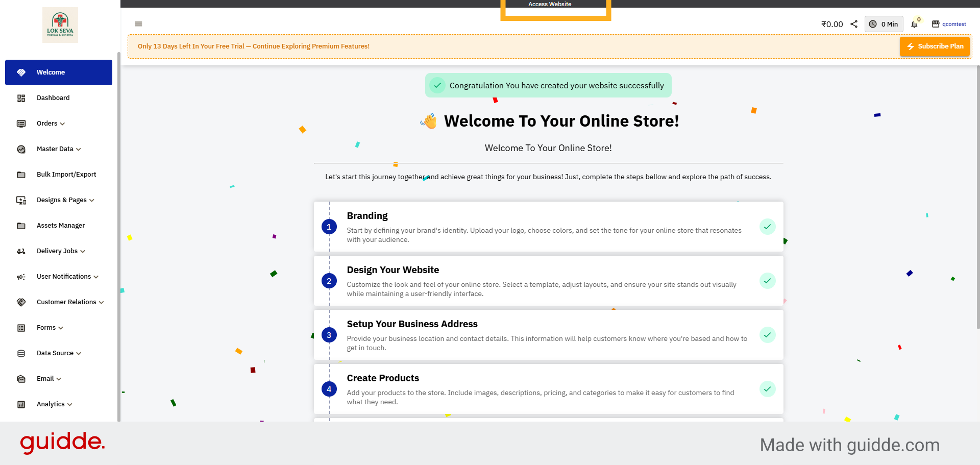980x465 pixels.
Task: Select Welcome in the sidebar
Action: point(59,72)
